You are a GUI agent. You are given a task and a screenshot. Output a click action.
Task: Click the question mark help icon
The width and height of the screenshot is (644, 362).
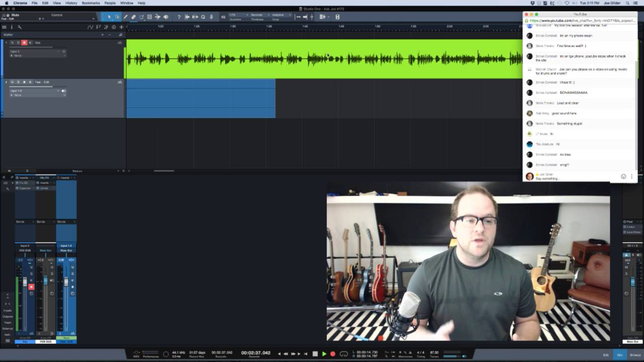tap(179, 17)
